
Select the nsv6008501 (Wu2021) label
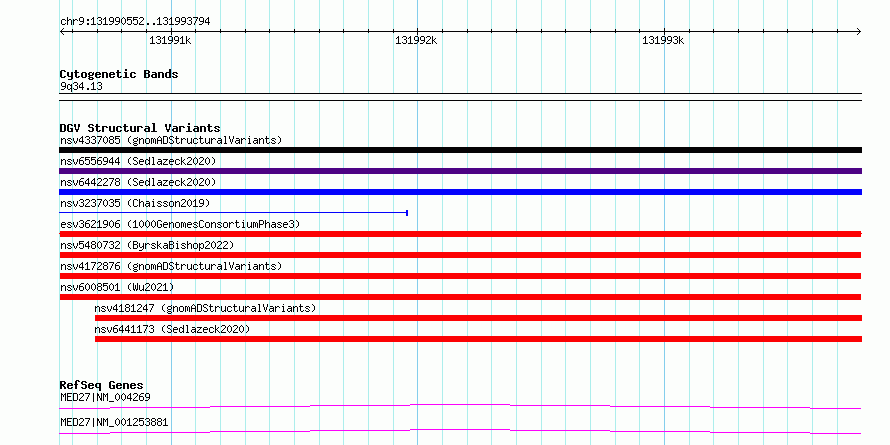click(x=117, y=287)
